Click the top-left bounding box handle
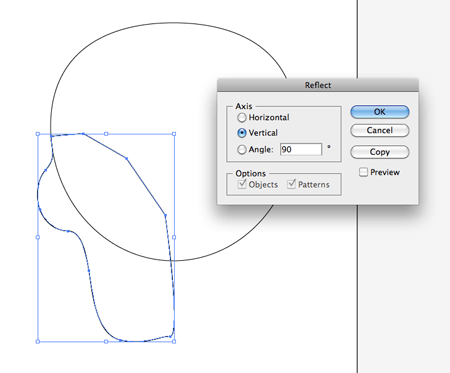Viewport: 450px width, 373px height. (x=38, y=134)
